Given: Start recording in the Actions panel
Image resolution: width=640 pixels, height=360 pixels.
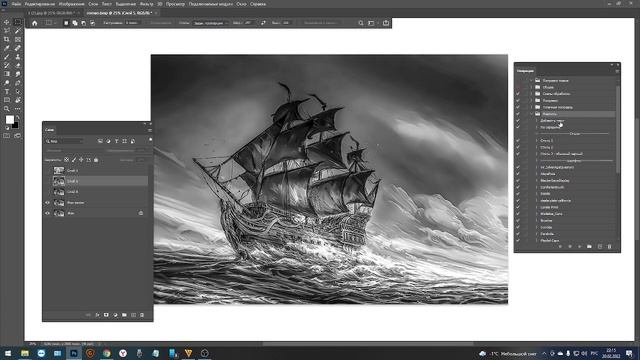Looking at the screenshot, I should click(x=570, y=247).
